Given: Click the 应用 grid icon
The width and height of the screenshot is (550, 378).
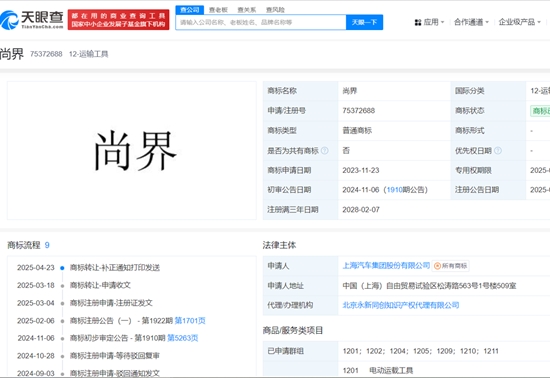Looking at the screenshot, I should point(418,22).
